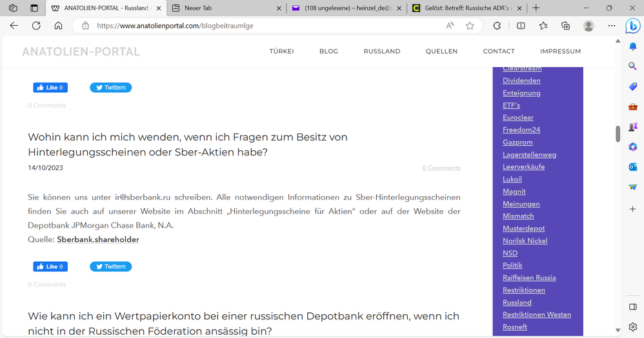
Task: Open browser extensions menu
Action: pos(497,25)
